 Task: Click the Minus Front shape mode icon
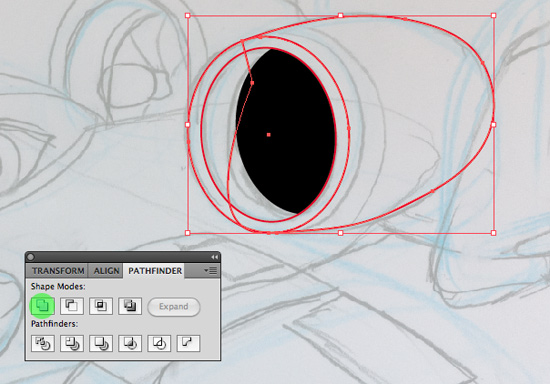72,306
